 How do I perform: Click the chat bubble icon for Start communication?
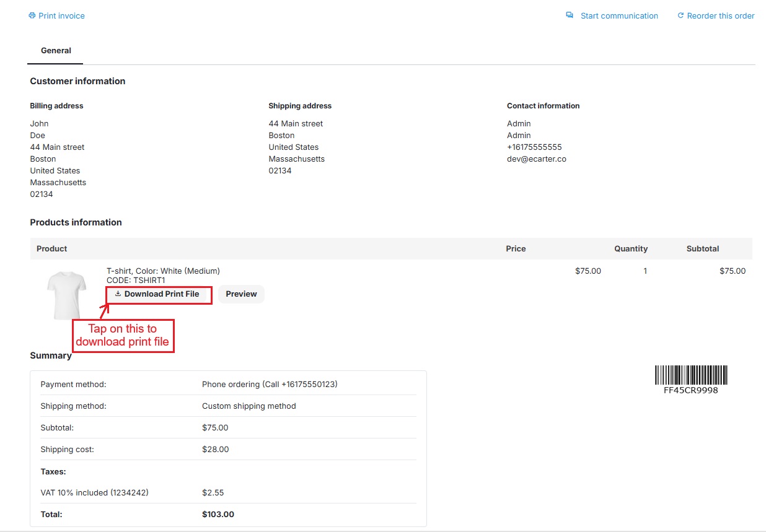(570, 15)
